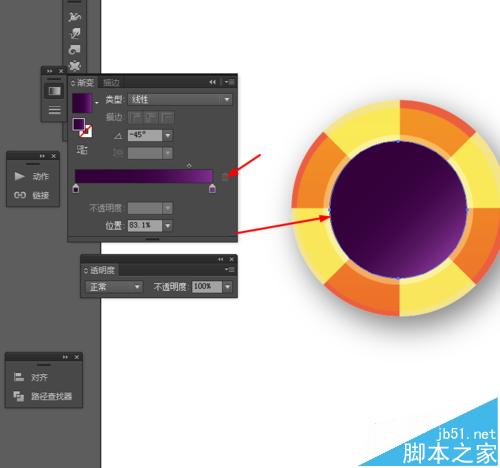
Task: Open the Gradient panel icon in the small dock
Action: coord(54,91)
